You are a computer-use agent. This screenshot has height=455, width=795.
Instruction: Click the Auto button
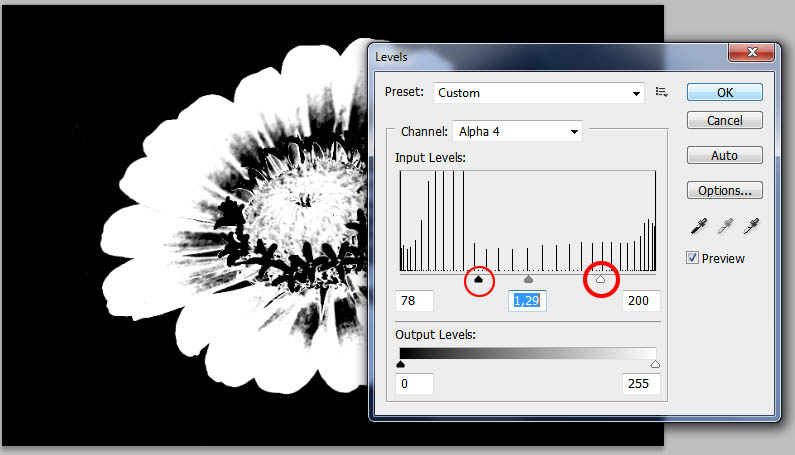(725, 155)
